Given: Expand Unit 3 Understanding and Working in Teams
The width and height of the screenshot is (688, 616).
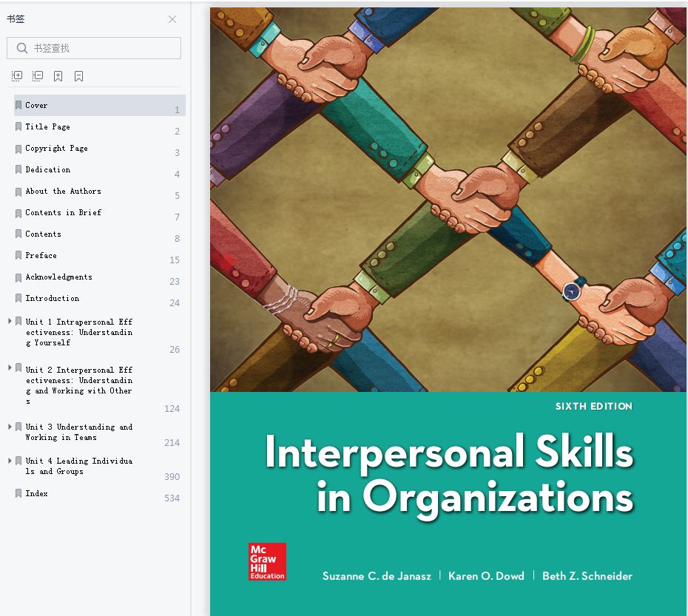Looking at the screenshot, I should click(x=10, y=427).
